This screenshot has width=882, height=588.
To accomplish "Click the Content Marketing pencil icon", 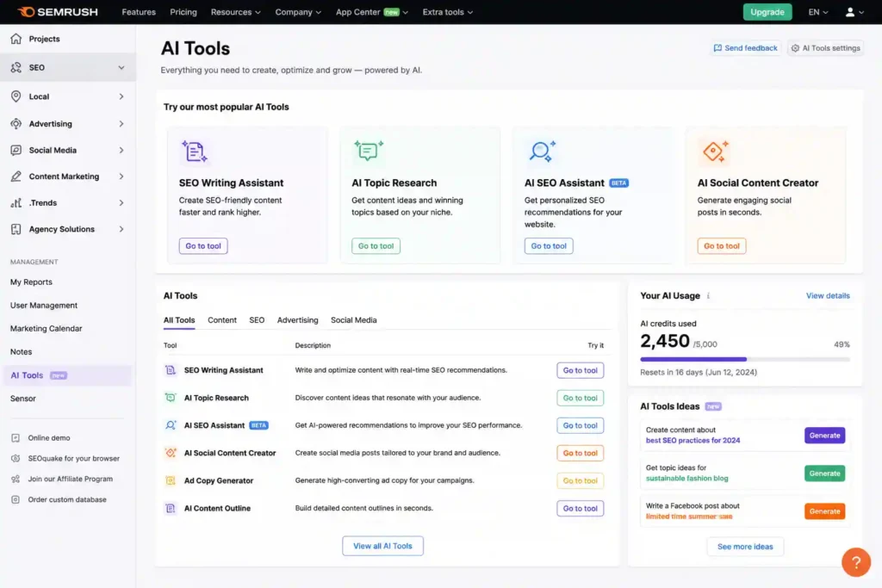I will 16,176.
